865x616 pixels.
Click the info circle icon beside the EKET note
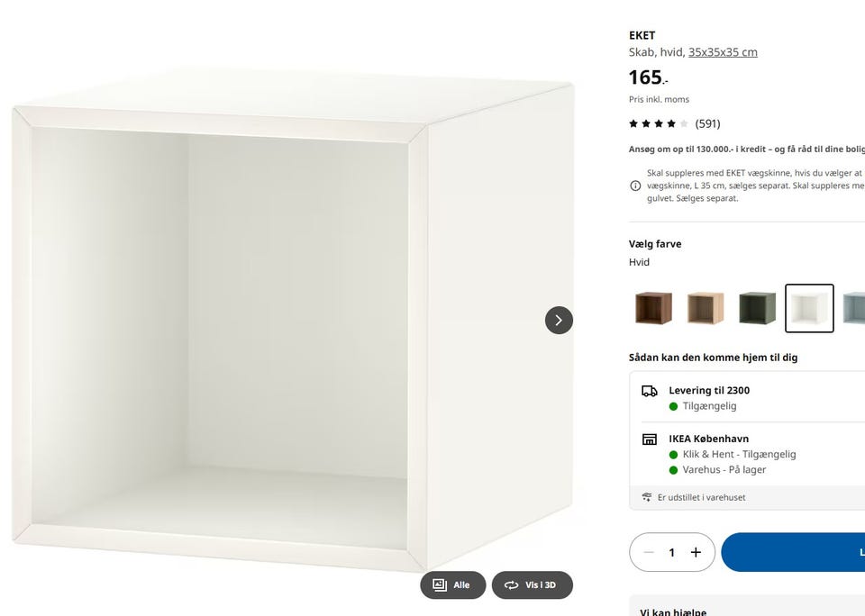[x=635, y=186]
